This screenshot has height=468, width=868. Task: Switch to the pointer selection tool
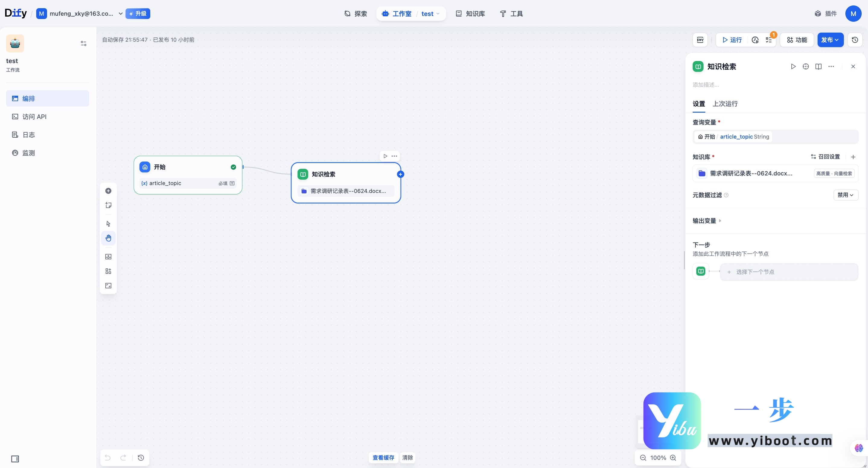tap(108, 223)
